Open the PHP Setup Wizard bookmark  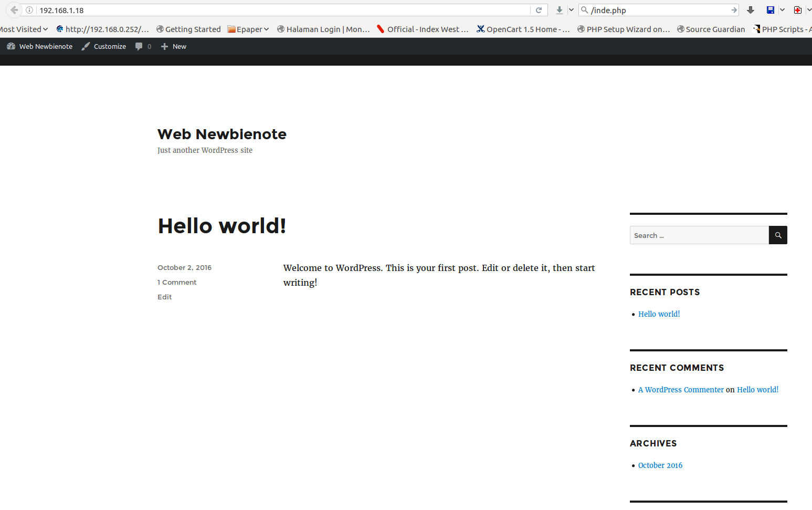(624, 29)
